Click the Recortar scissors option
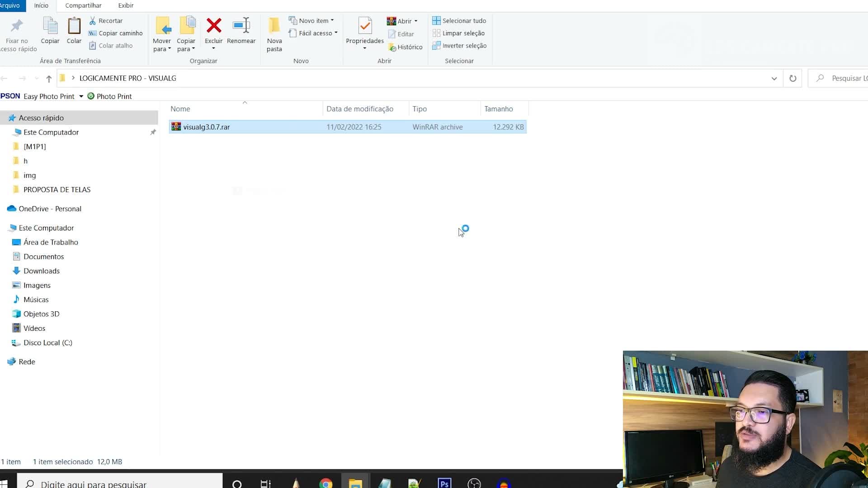This screenshot has width=868, height=488. click(106, 21)
